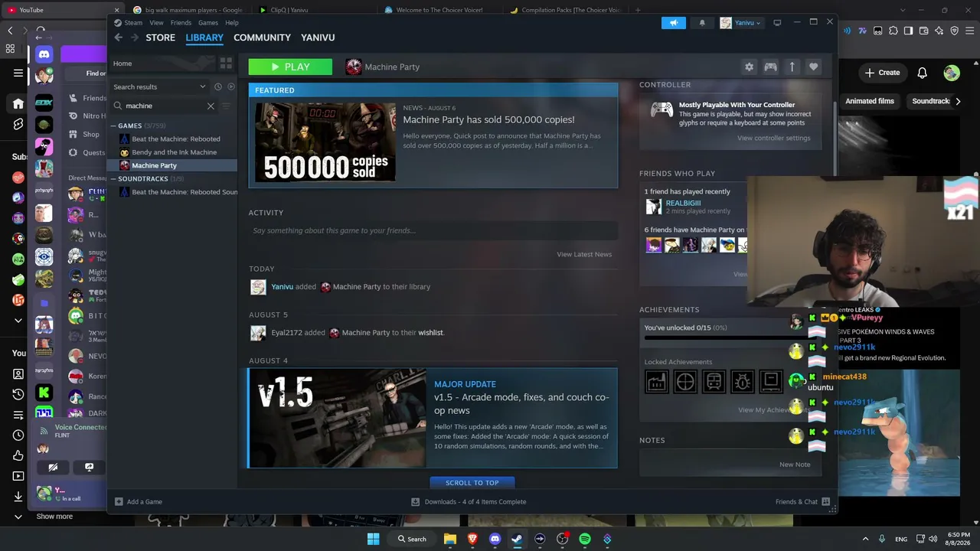
Task: Collapse the SOUNDTRACKS category
Action: click(113, 179)
